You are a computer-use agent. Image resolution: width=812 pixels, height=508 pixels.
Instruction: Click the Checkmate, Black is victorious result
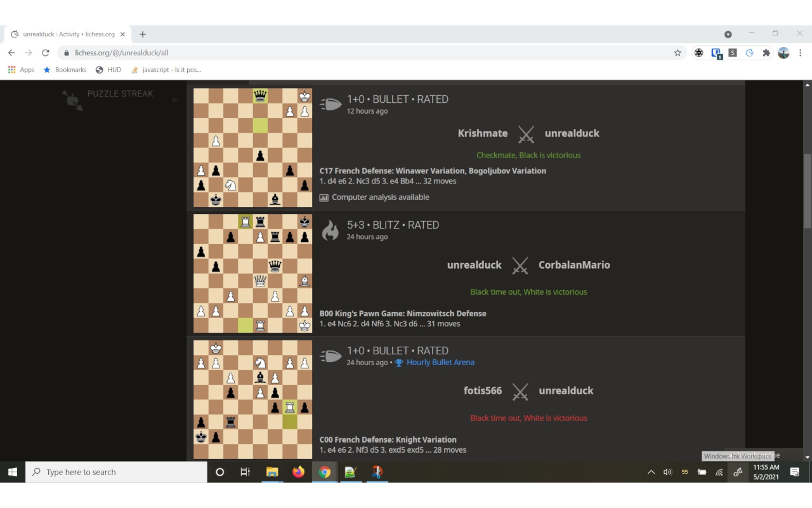pos(528,155)
